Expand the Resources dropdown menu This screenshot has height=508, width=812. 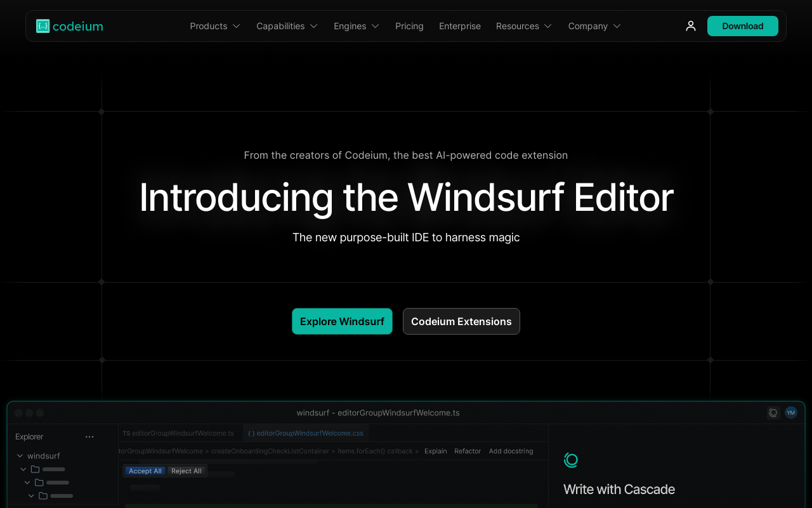[x=524, y=26]
